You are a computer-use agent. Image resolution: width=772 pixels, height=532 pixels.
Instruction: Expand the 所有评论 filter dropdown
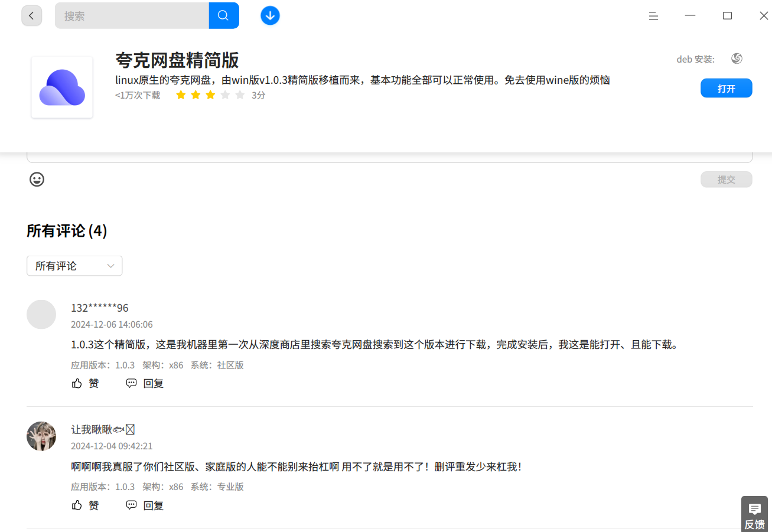pyautogui.click(x=74, y=266)
